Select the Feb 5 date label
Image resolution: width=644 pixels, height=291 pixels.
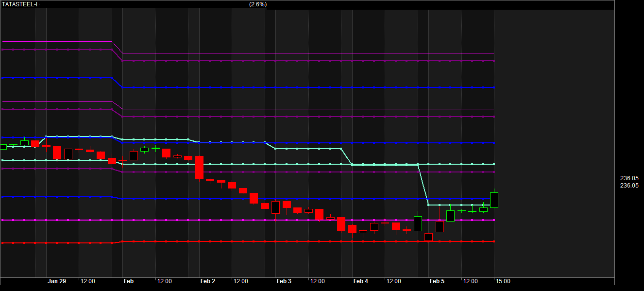pos(437,281)
